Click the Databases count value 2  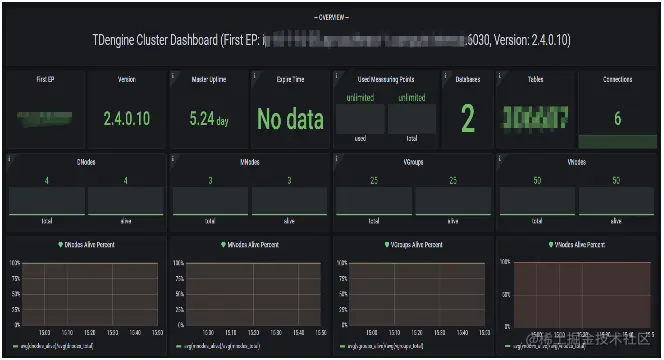tap(468, 119)
